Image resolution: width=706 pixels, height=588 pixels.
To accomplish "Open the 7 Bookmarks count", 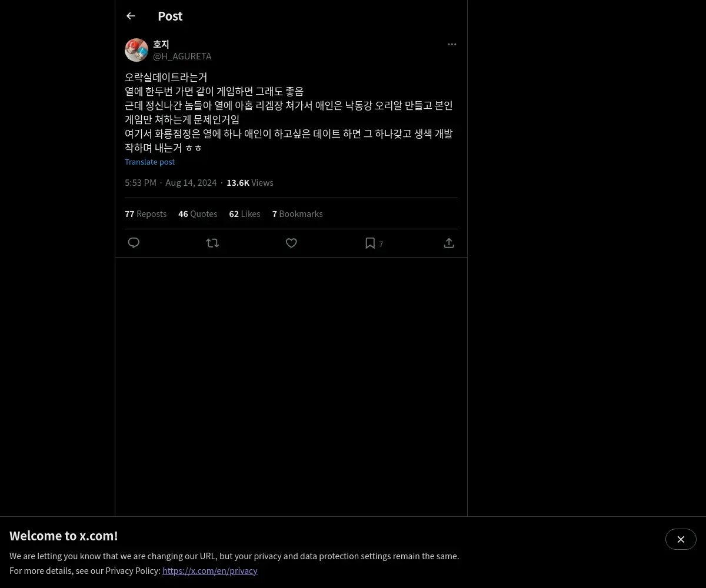I will click(x=297, y=213).
